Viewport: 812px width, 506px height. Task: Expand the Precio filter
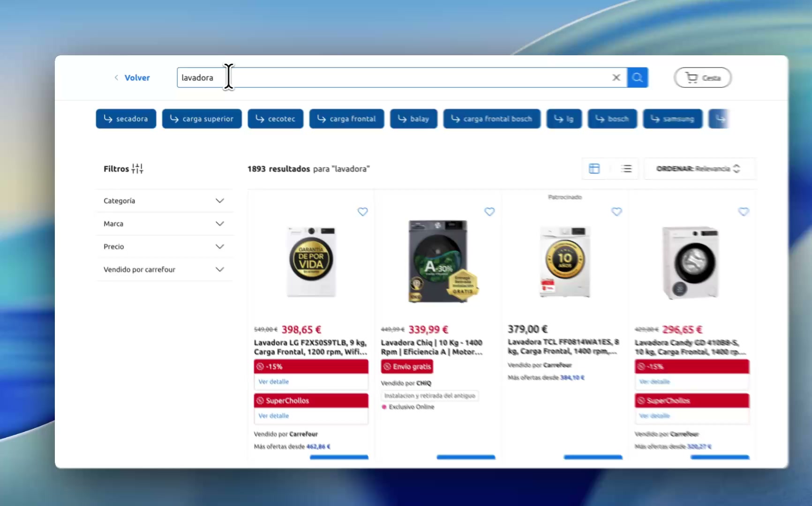coord(164,246)
